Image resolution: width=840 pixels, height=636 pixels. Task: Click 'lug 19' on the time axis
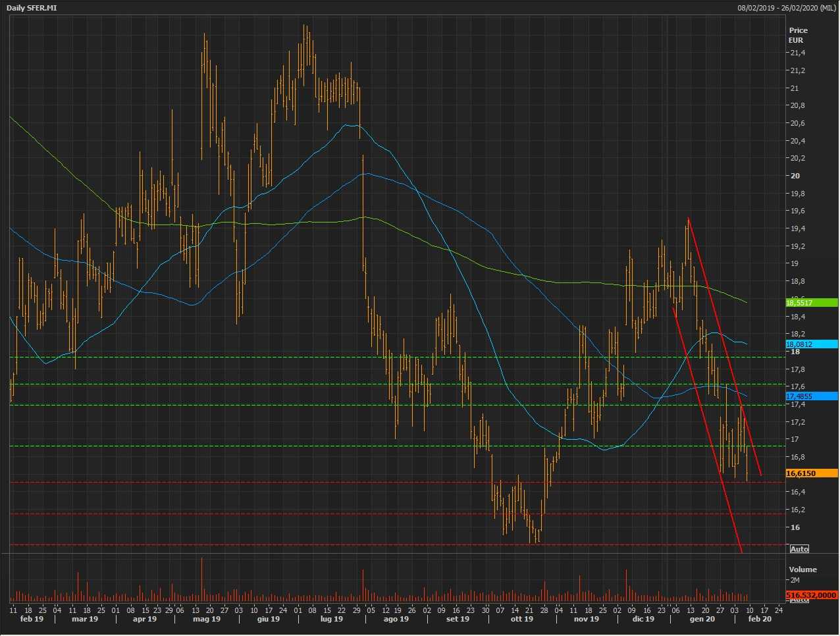331,619
